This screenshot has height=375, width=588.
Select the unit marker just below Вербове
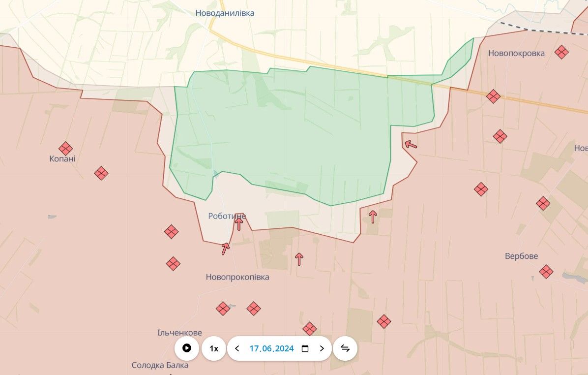click(546, 271)
